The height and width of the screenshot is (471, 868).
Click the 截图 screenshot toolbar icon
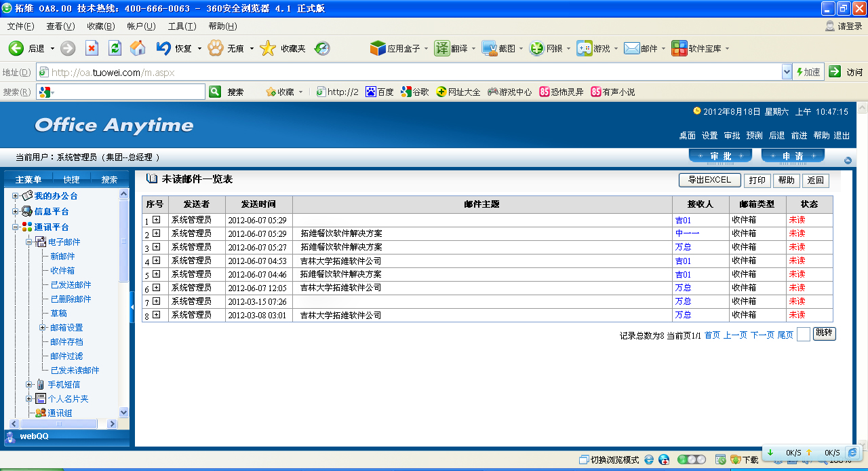coord(490,48)
